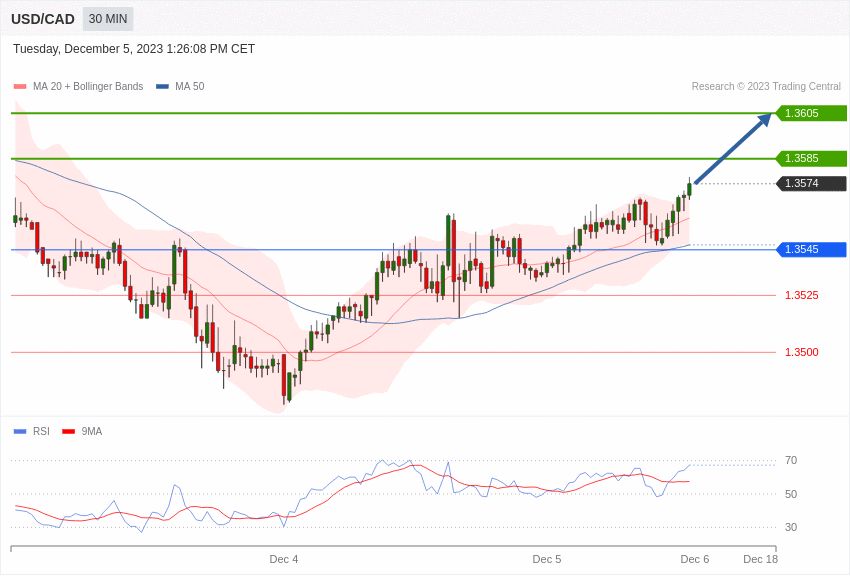
Task: Select the date line 'Tuesday, December 5, 2023 1:26:08 PM CET'
Action: (x=134, y=49)
